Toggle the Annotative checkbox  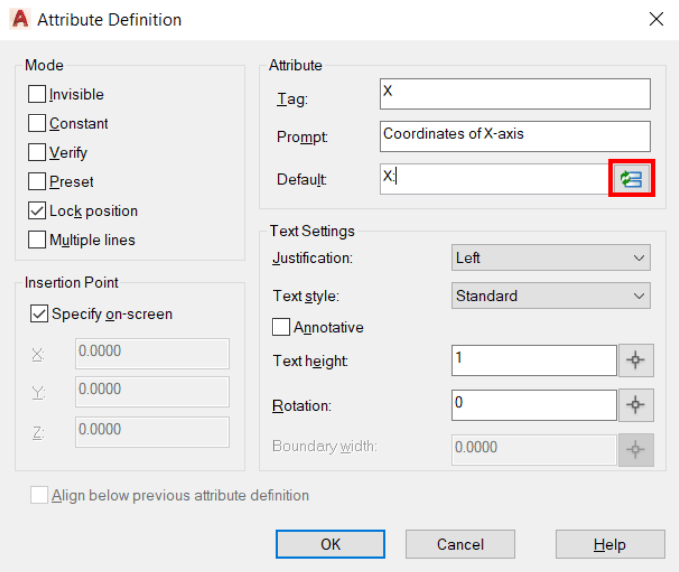pos(281,327)
